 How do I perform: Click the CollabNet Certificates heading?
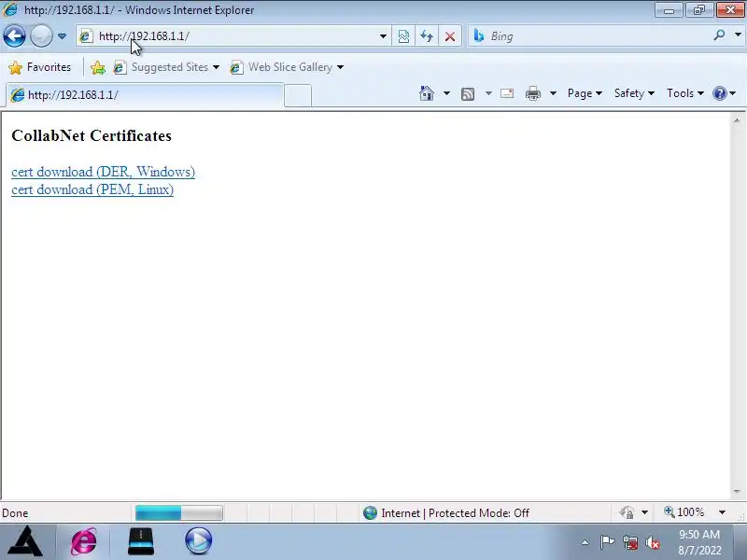(x=92, y=135)
